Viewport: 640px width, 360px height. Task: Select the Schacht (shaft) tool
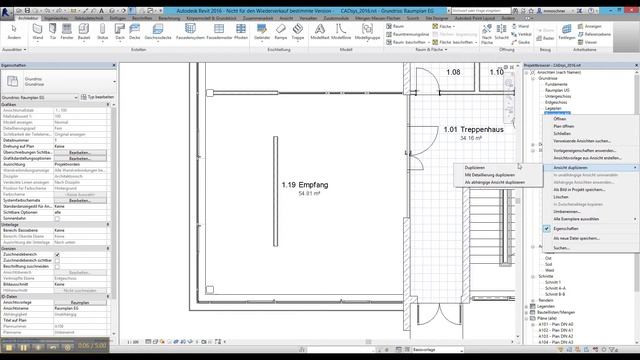[502, 31]
